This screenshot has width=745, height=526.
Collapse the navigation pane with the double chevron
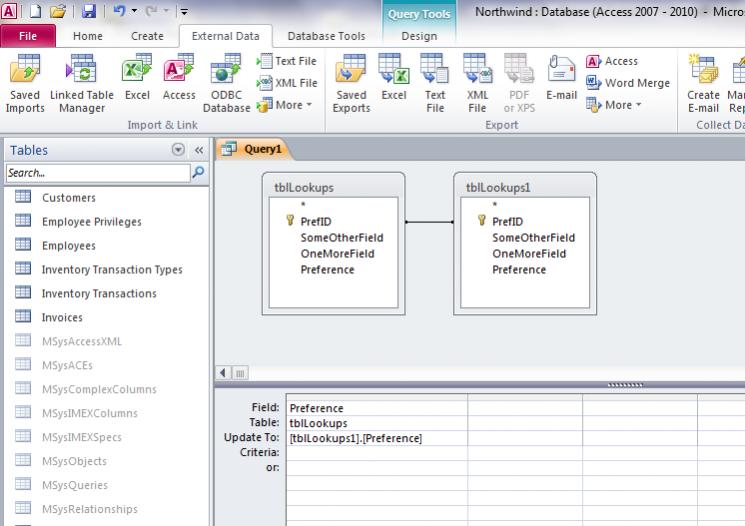[198, 150]
